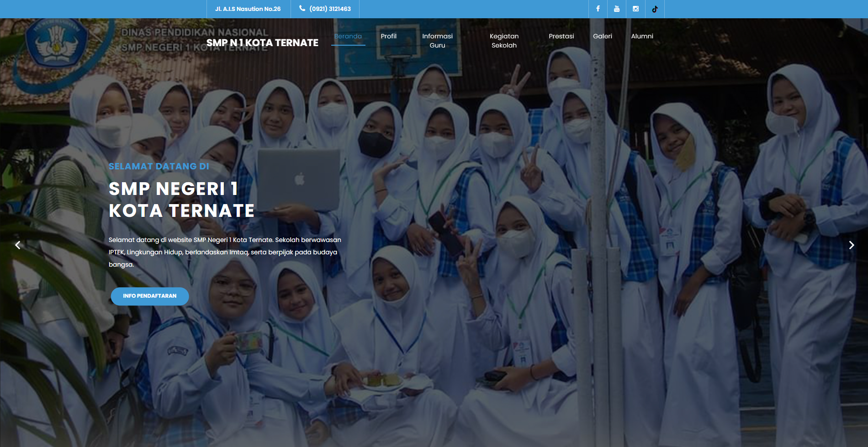Click the Jl. A.I.S Nasution No.26 address
Viewport: 868px width, 447px height.
tap(248, 9)
